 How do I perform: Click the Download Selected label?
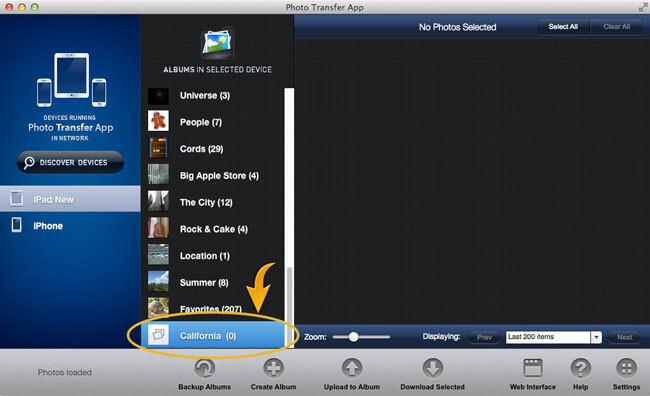432,387
